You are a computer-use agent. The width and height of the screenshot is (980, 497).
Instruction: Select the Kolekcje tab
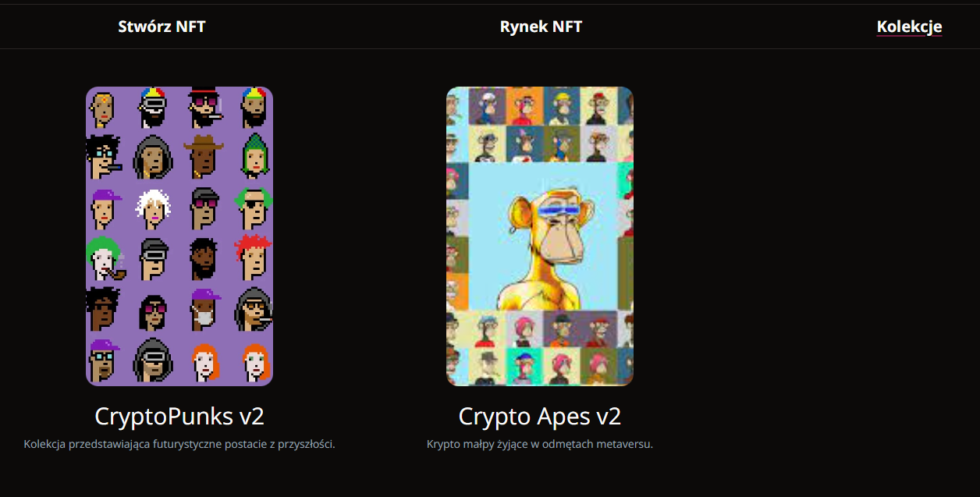[x=909, y=27]
